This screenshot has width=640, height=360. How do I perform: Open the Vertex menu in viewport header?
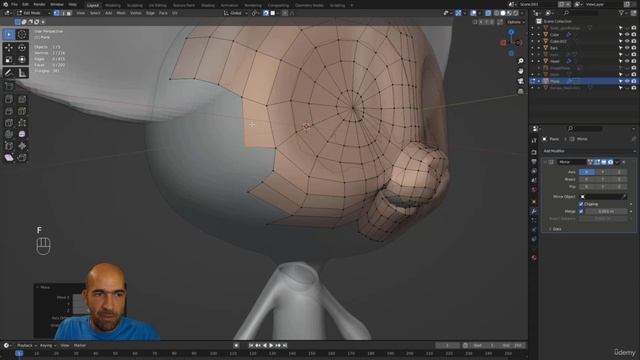click(x=136, y=13)
